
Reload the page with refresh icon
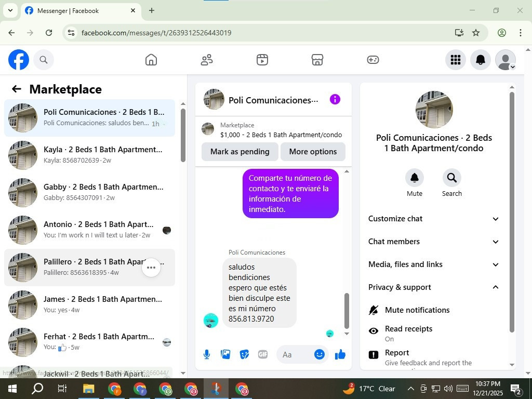(x=49, y=33)
